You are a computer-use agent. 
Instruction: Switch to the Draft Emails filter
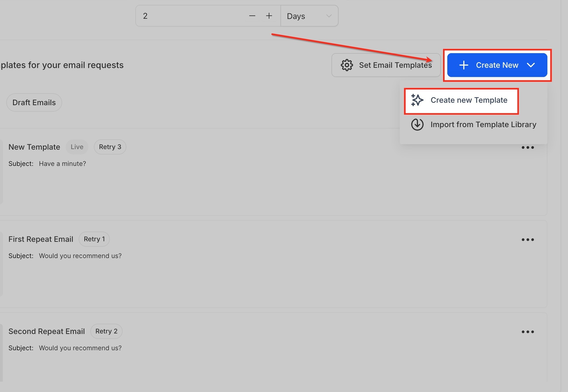[34, 103]
